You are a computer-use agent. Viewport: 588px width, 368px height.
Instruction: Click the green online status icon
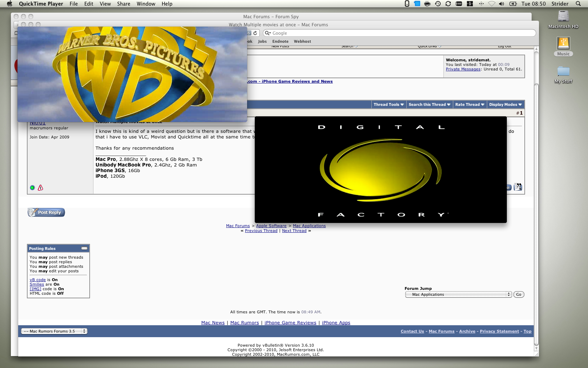(x=33, y=188)
